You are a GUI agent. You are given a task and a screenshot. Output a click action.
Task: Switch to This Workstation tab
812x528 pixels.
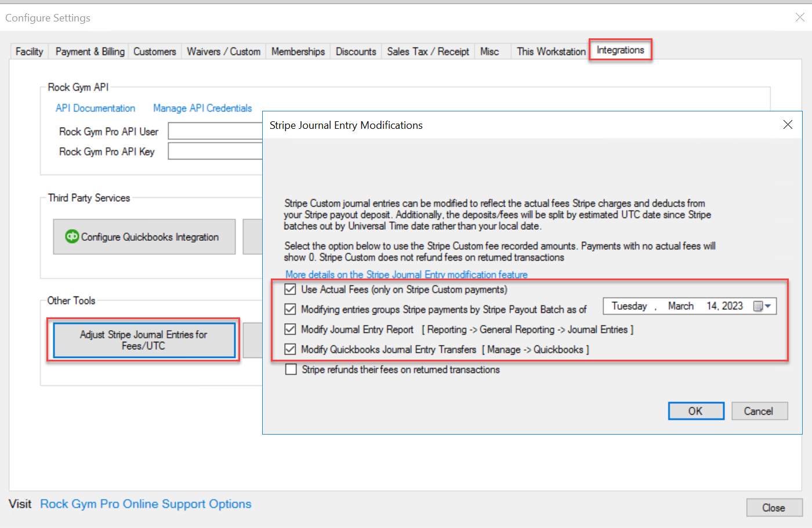[x=551, y=52]
